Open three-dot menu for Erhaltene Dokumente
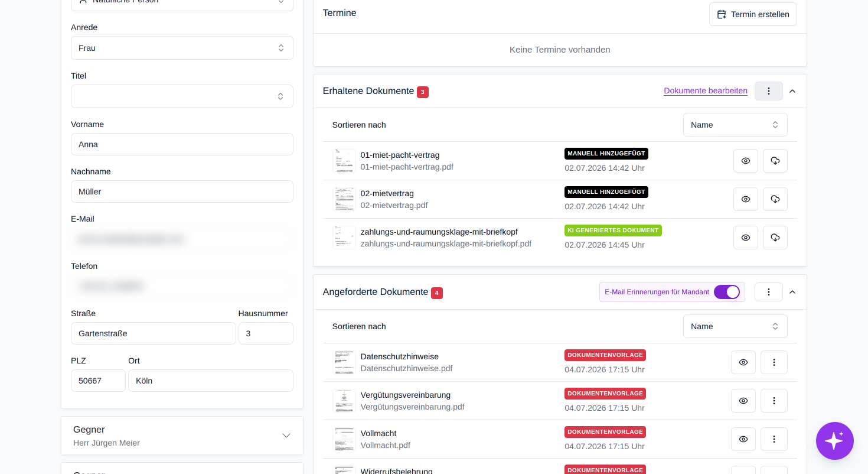The width and height of the screenshot is (868, 474). point(768,91)
